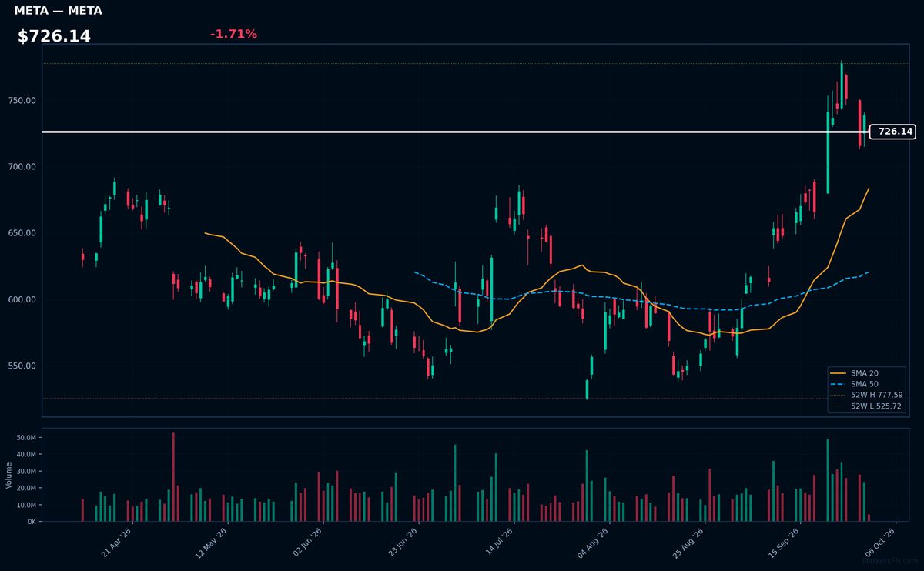Click the tallest green volume bar in late September

(x=828, y=480)
